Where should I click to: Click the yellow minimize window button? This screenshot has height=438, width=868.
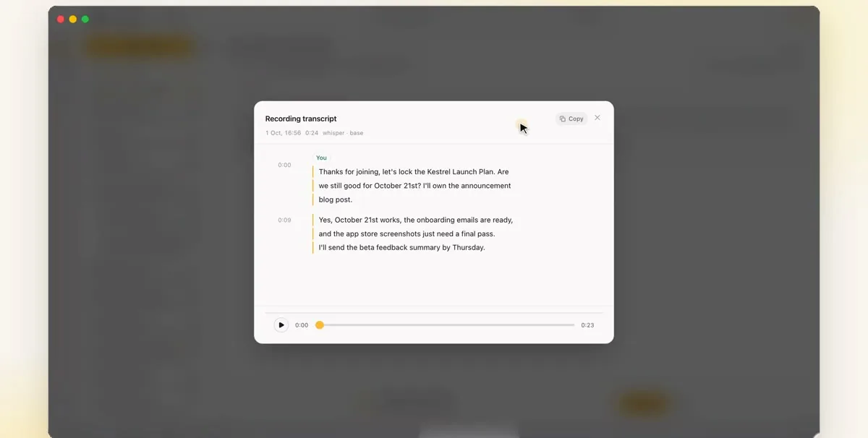click(73, 19)
